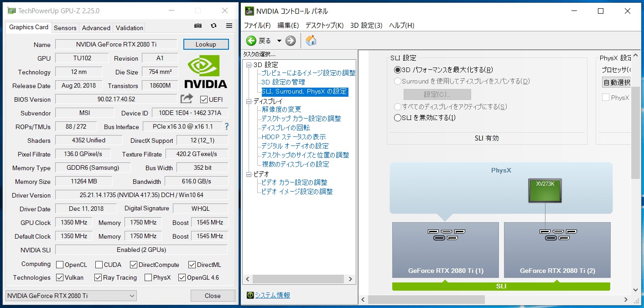
Task: Switch to the Validation tab
Action: (130, 28)
